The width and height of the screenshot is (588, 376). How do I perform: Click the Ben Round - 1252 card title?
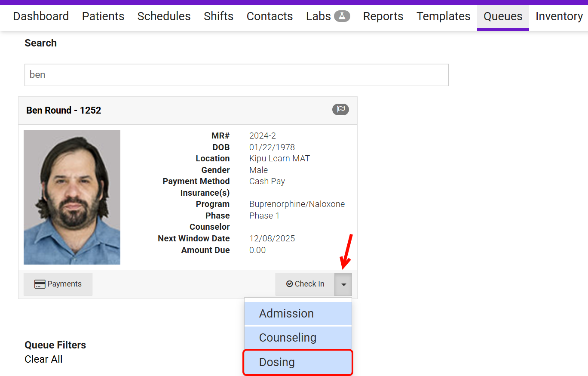pos(64,110)
